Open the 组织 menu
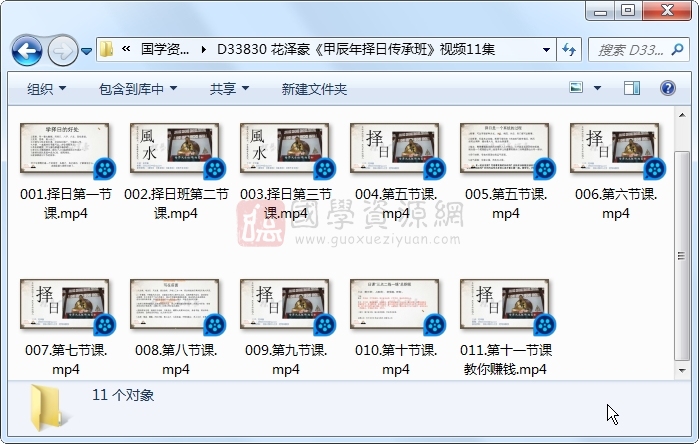Image resolution: width=699 pixels, height=444 pixels. point(46,89)
